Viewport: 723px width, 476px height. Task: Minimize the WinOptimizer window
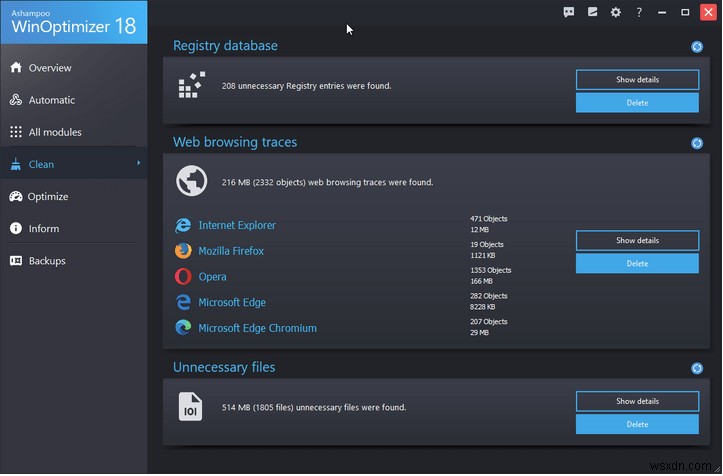coord(662,12)
